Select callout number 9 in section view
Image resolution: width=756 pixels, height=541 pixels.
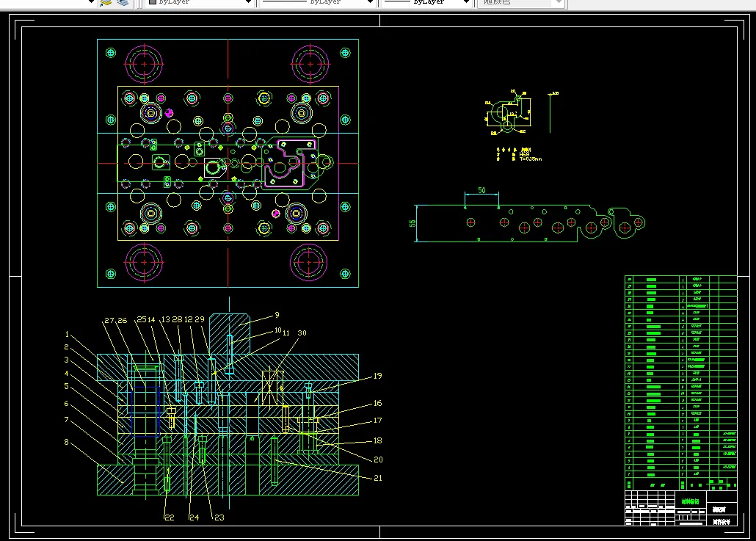[x=277, y=315]
